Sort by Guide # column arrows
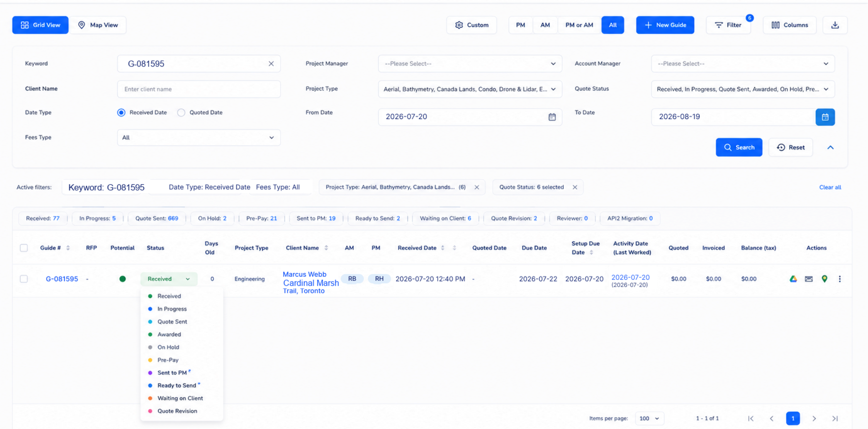868x429 pixels. click(68, 248)
